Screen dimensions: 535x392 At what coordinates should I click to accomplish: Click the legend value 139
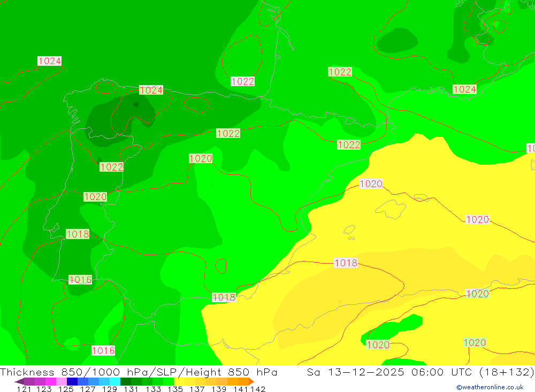click(219, 389)
